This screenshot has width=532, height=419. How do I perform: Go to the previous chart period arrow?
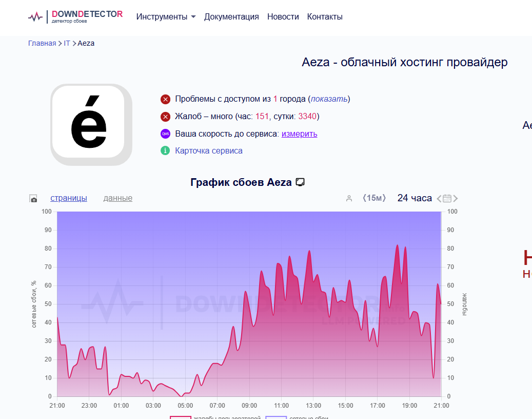[439, 198]
